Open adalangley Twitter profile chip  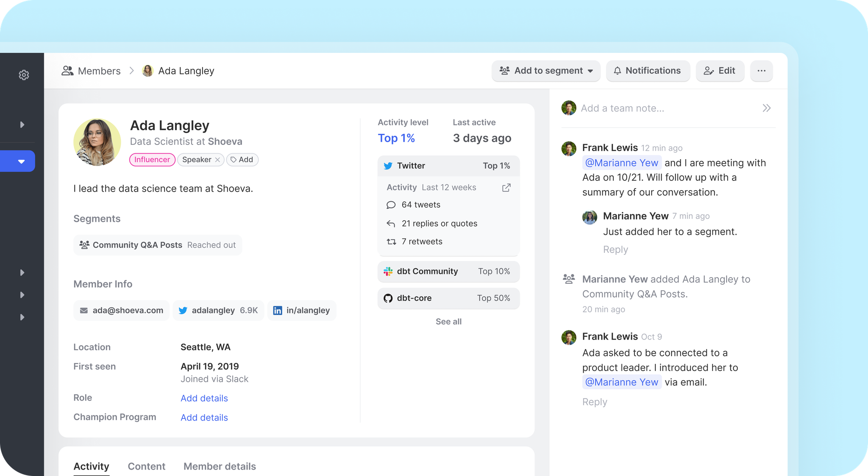(218, 310)
